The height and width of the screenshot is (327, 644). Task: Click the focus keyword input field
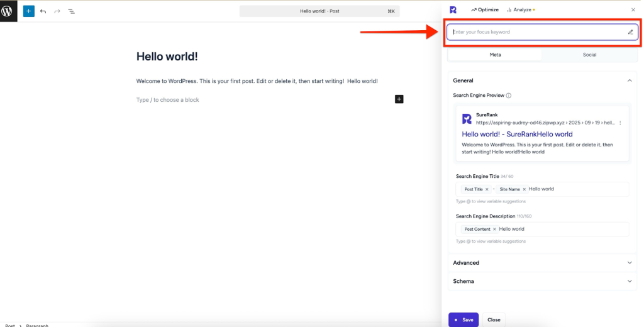[x=535, y=32]
